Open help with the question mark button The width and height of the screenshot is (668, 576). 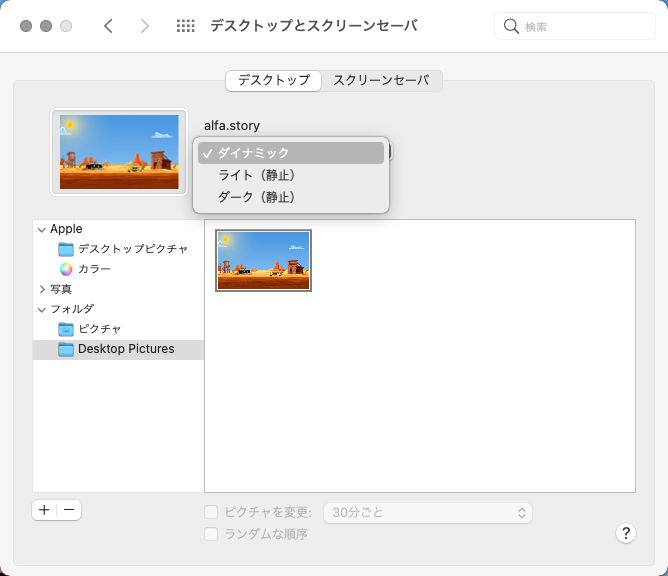[x=626, y=533]
